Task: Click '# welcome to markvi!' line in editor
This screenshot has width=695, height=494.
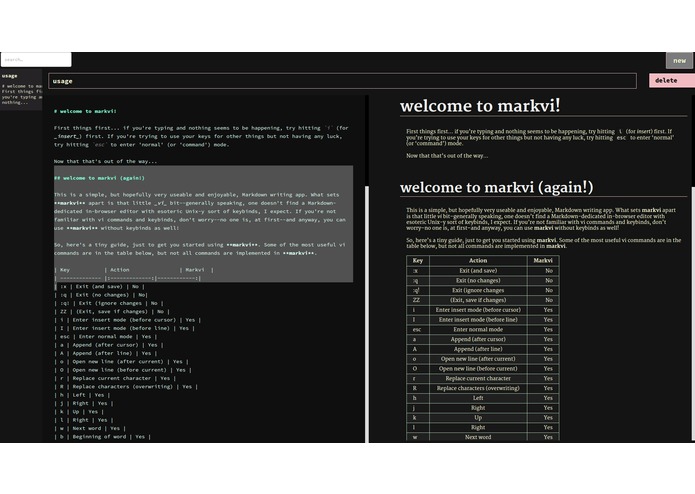Action: (85, 111)
